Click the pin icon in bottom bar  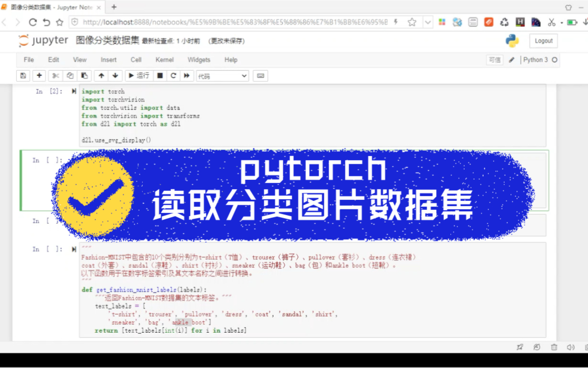520,347
